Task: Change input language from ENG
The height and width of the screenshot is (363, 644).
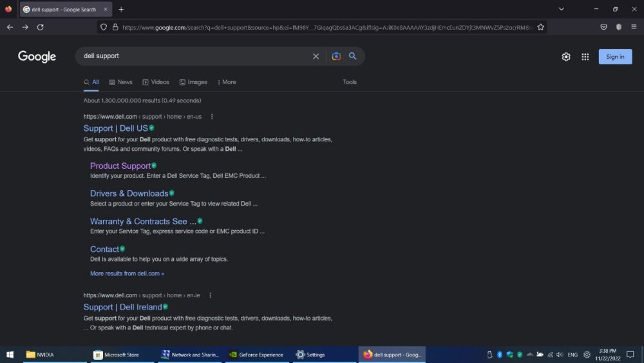Action: 573,355
